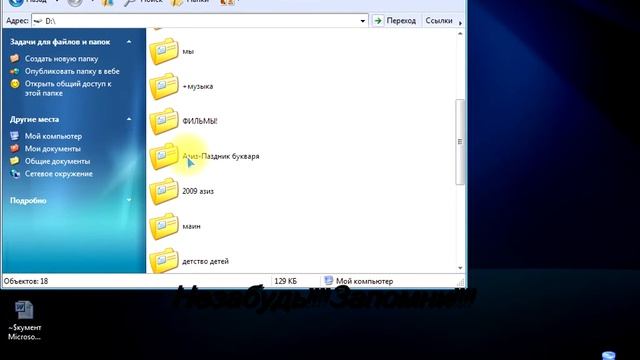Click the Опубликовать папку в вебе icon

pyautogui.click(x=15, y=71)
